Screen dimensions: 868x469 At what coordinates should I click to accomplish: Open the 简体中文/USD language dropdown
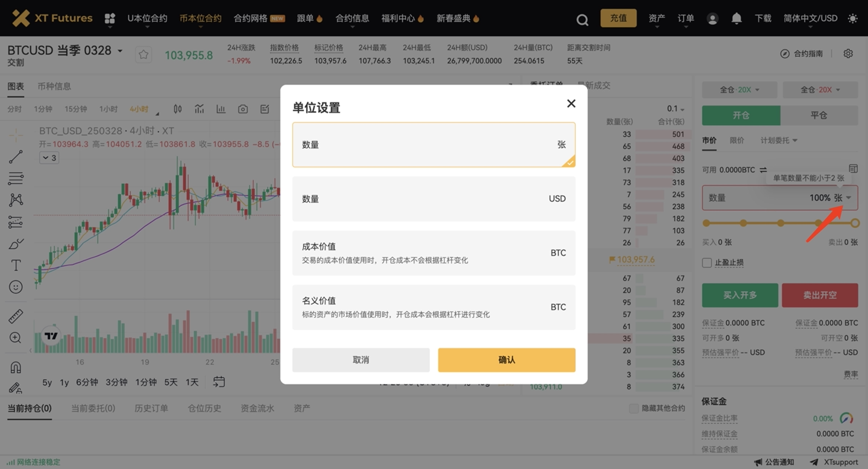click(810, 19)
